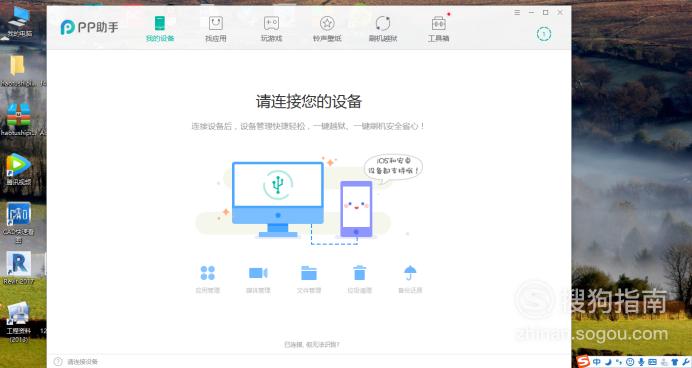Launch Tencent Video desktop shortcut
The width and height of the screenshot is (692, 368).
[x=19, y=169]
